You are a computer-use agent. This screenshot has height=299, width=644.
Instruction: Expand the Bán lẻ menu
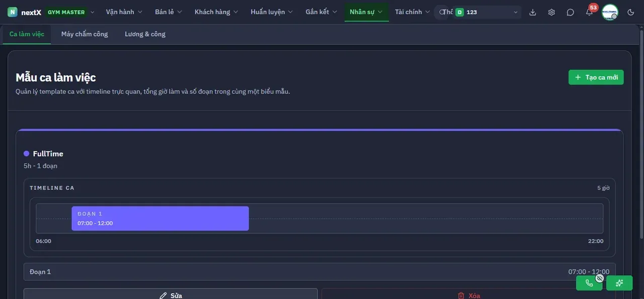pyautogui.click(x=169, y=12)
